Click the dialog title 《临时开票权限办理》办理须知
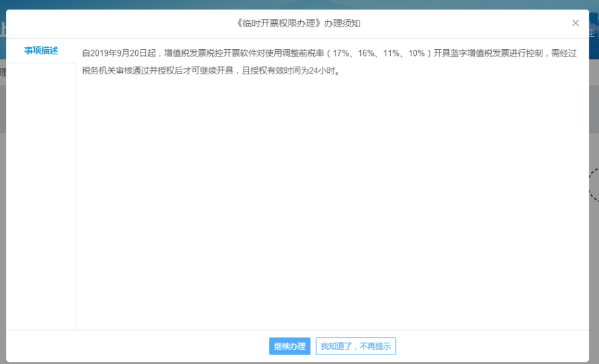599x364 pixels. point(297,23)
